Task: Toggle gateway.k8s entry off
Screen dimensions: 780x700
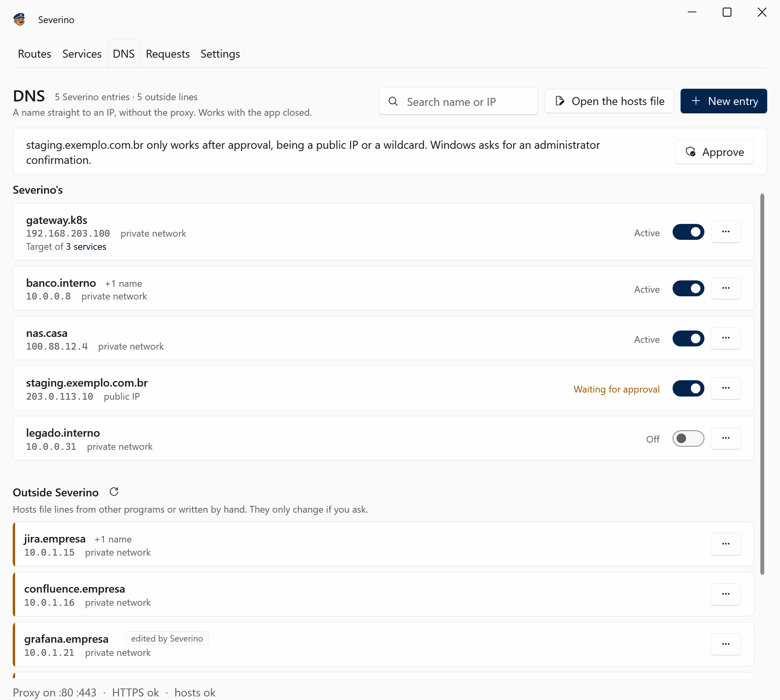Action: [688, 232]
